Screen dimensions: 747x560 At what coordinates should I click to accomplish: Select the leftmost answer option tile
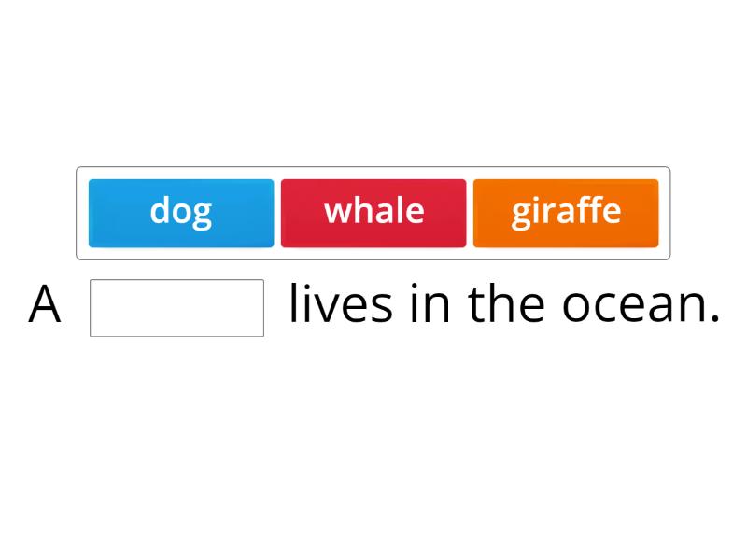181,213
